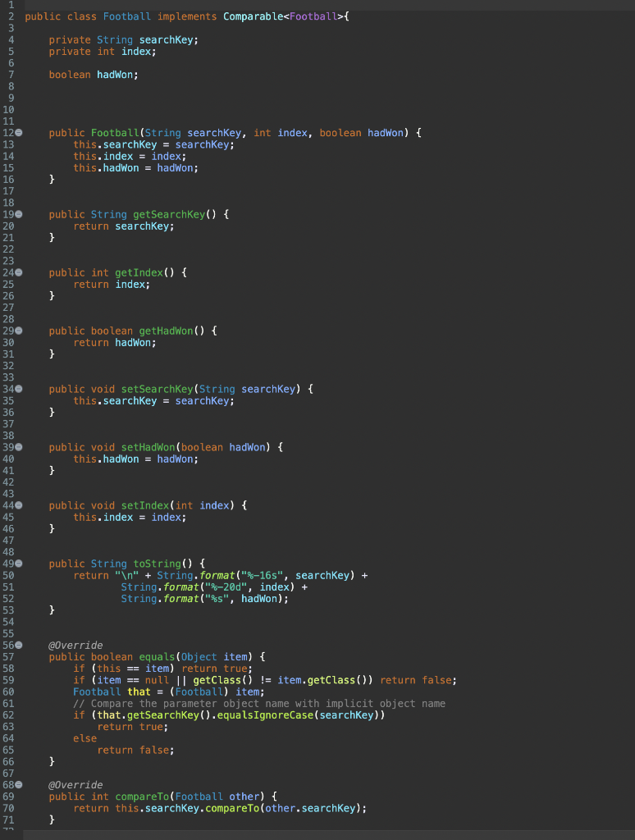Click the Football constructor name on line 12

coord(115,133)
